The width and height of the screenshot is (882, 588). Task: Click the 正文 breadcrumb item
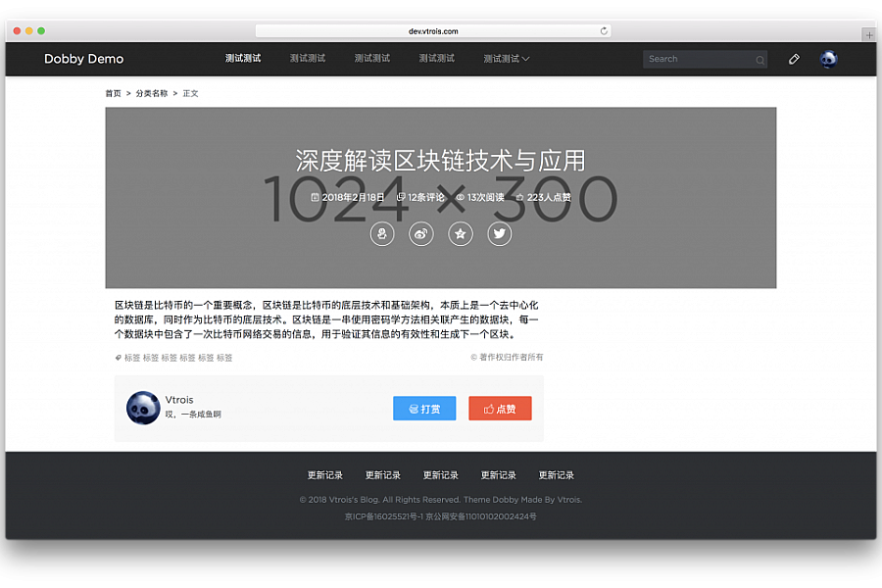190,93
